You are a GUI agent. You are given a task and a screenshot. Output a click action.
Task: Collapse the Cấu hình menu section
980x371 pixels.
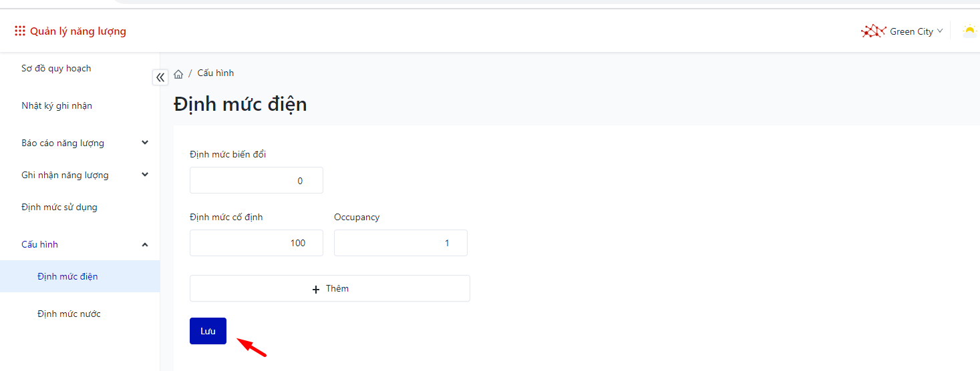145,245
